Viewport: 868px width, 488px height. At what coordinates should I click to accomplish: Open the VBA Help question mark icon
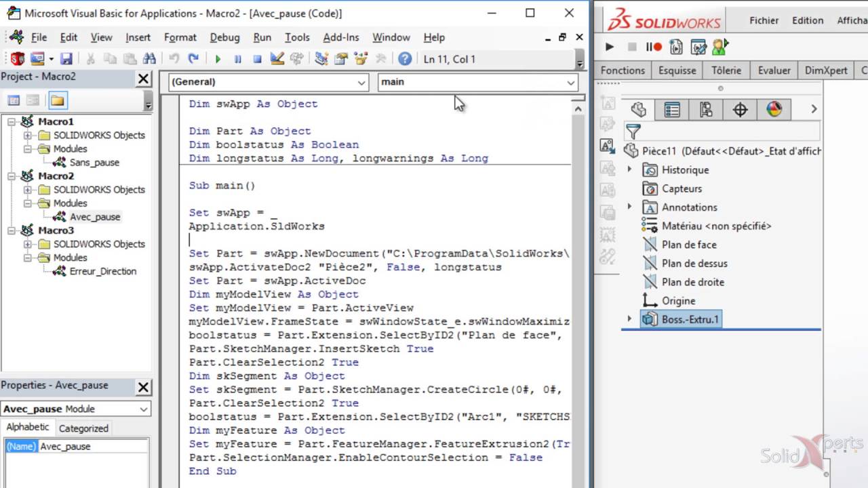405,59
